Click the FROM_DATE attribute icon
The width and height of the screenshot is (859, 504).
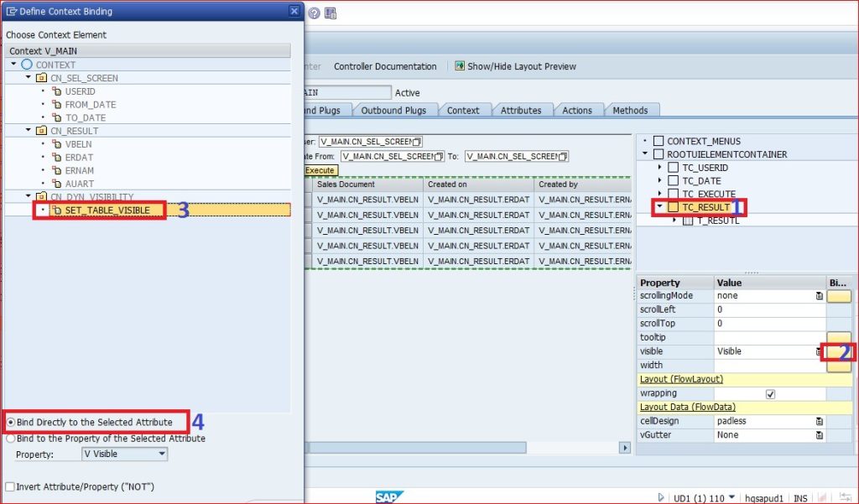56,105
